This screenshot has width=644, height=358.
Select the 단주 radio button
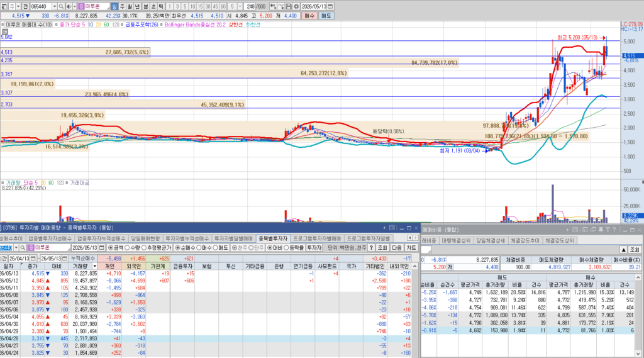250,248
